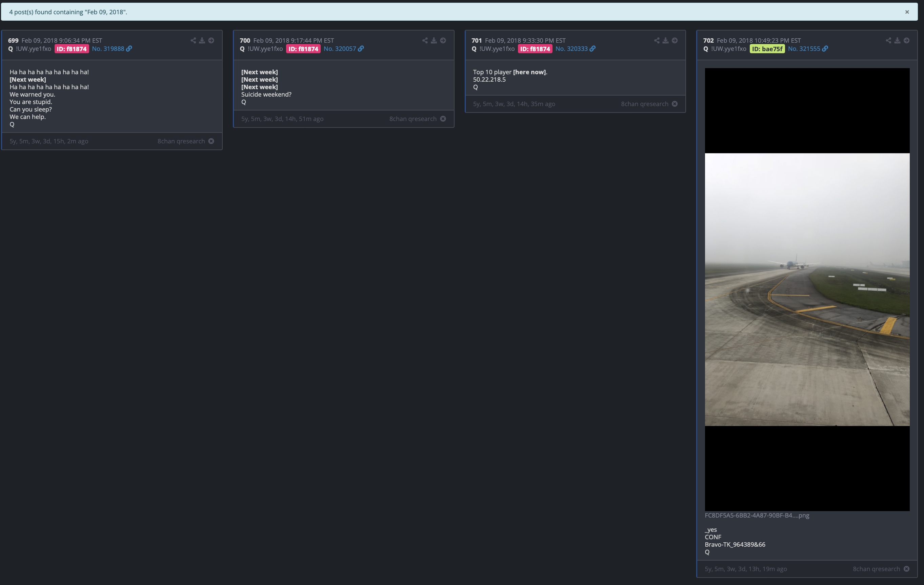Download post 701 with the download icon

[665, 40]
